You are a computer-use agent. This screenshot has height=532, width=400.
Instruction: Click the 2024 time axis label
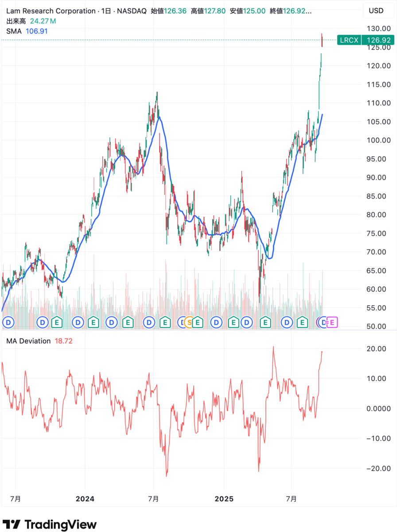tap(85, 499)
